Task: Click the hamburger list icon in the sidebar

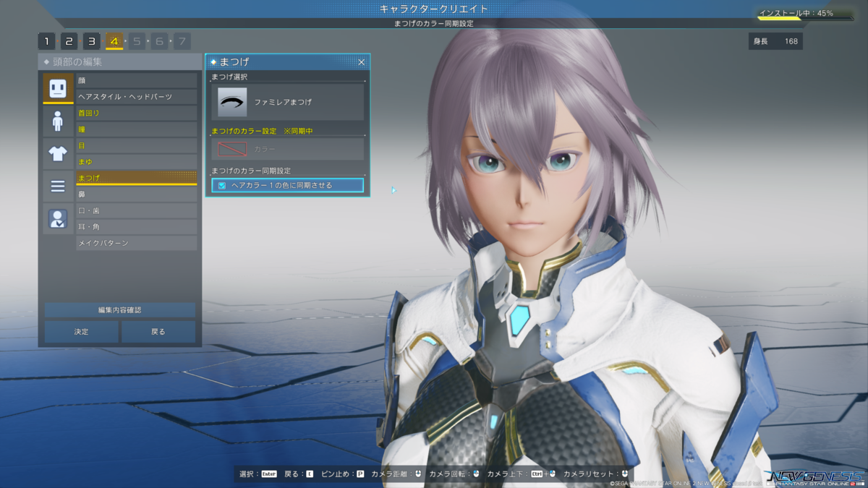Action: point(58,186)
